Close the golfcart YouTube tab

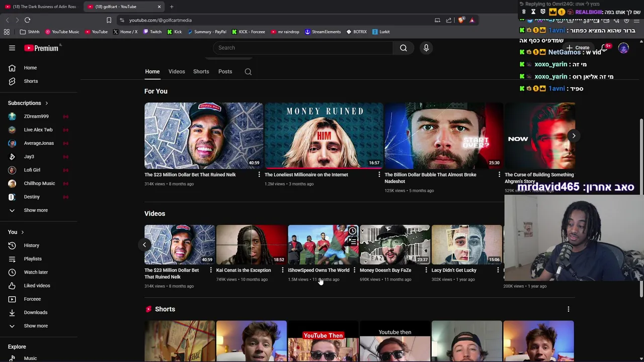pos(159,7)
